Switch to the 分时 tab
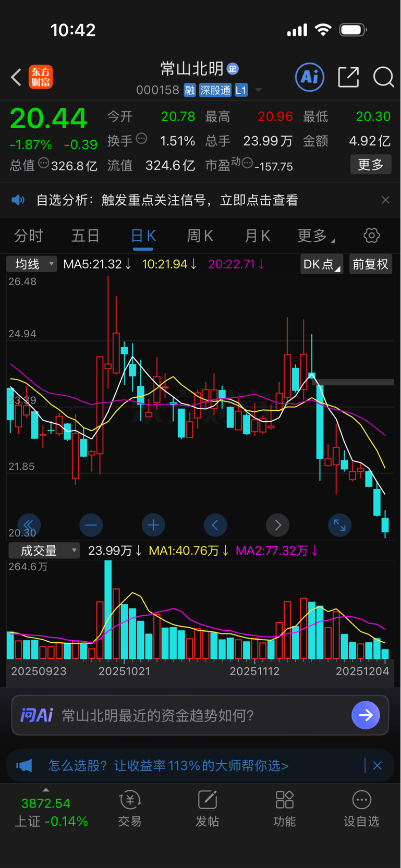The height and width of the screenshot is (868, 401). pos(28,236)
